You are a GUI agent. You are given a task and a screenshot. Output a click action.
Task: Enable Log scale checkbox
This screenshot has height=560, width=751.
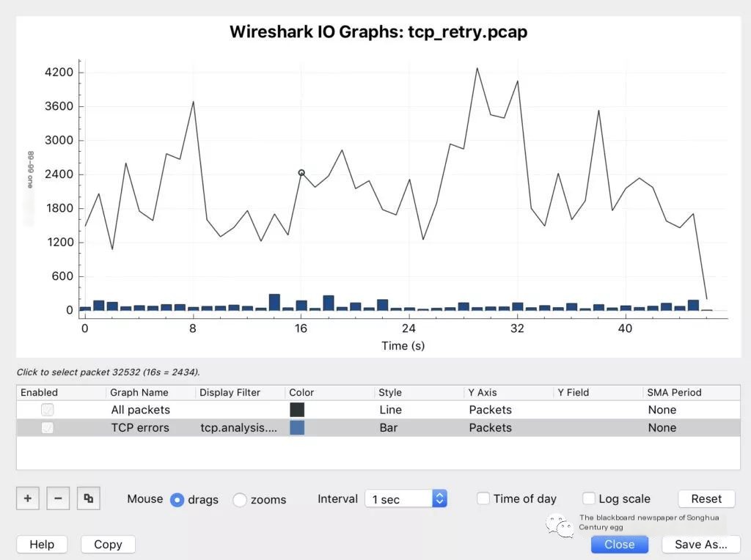(x=589, y=498)
